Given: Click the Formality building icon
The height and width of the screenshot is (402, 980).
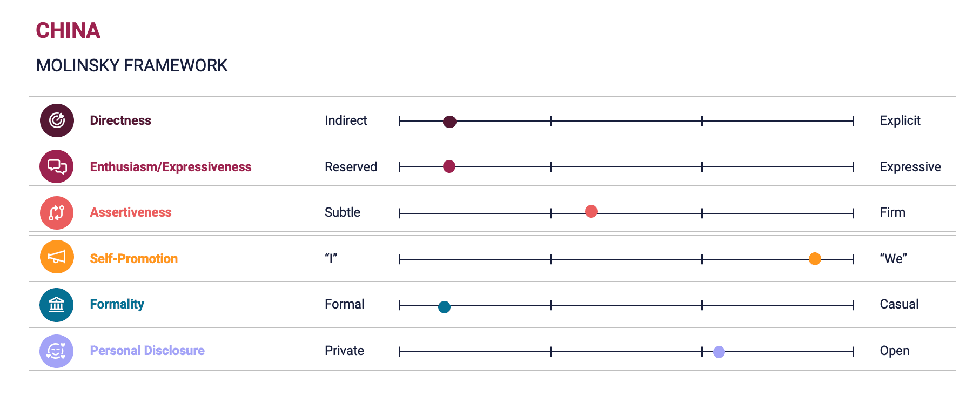Looking at the screenshot, I should 57,305.
